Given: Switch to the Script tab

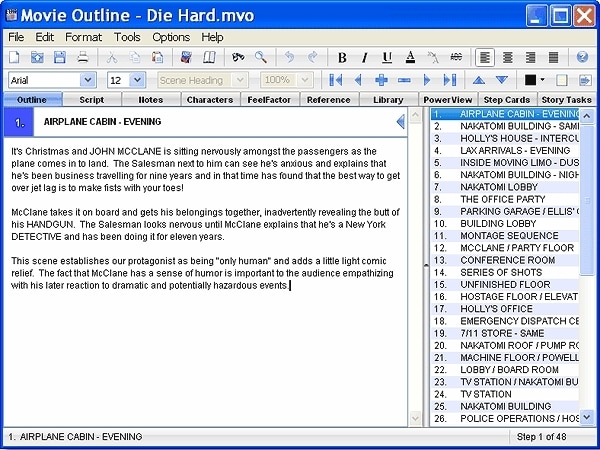Looking at the screenshot, I should (x=91, y=99).
